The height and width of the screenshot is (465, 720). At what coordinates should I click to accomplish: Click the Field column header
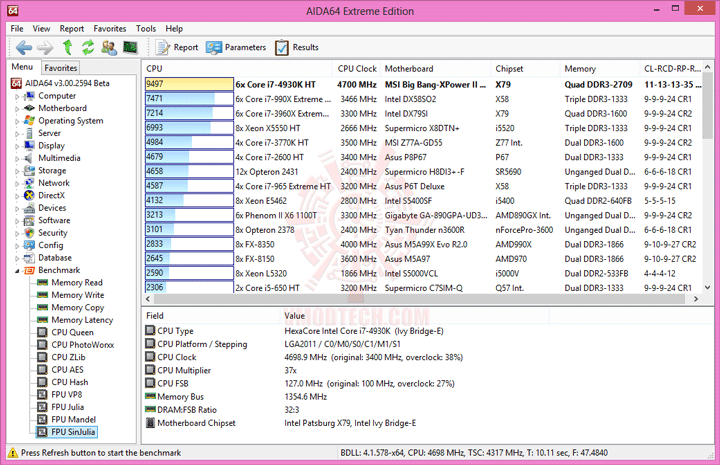pyautogui.click(x=211, y=315)
